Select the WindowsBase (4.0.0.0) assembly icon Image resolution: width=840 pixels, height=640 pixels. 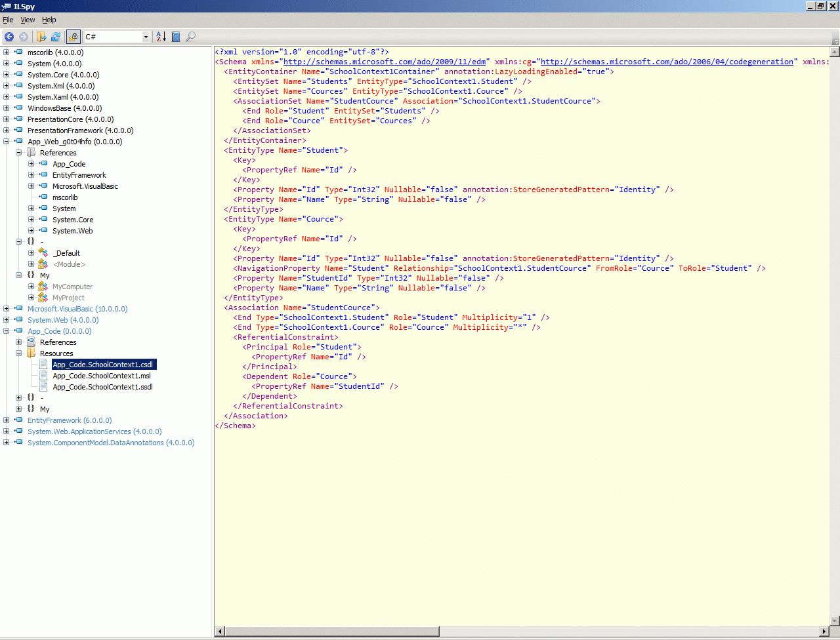[19, 108]
